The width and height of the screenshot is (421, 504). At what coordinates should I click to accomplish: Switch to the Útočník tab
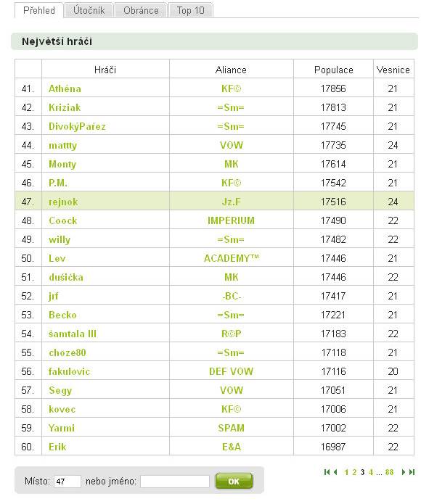pos(89,10)
